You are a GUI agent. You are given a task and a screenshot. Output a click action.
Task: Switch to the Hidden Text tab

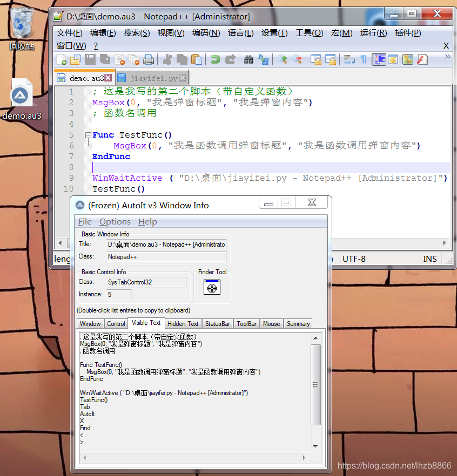pyautogui.click(x=183, y=324)
